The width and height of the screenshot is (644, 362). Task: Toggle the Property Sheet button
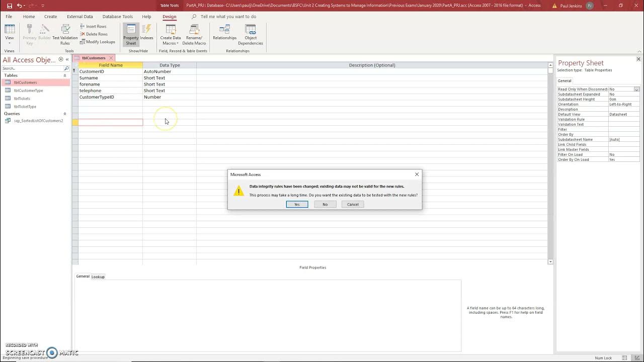pyautogui.click(x=131, y=34)
